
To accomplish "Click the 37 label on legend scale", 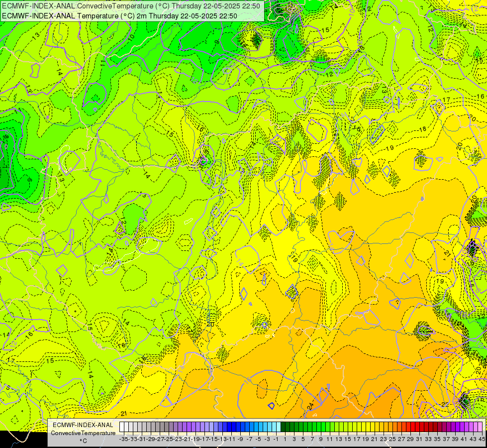I will pos(446,439).
